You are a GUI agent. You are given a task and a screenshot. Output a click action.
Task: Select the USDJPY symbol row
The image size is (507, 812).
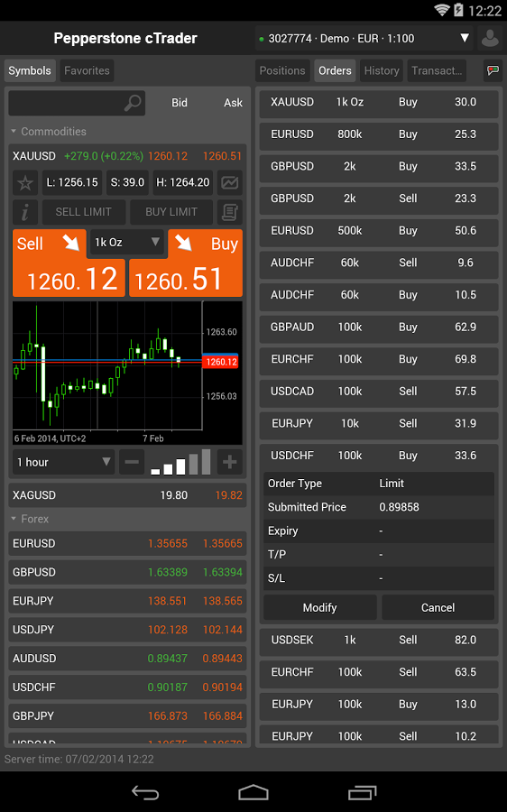127,630
